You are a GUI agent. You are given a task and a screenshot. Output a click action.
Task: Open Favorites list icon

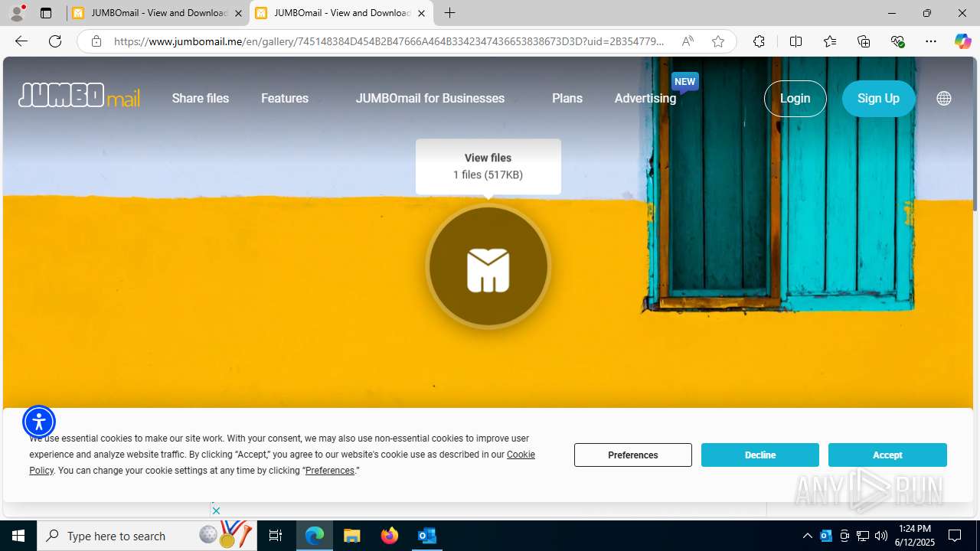coord(830,41)
